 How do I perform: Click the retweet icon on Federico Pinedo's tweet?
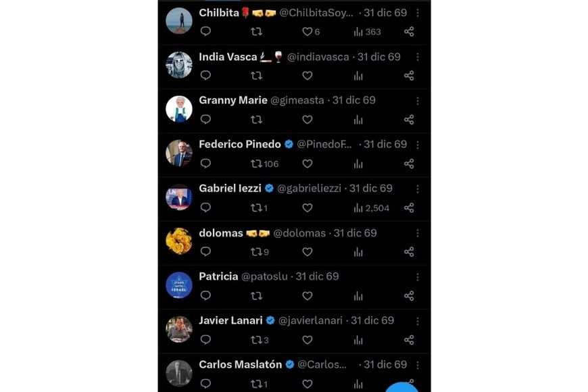click(256, 164)
